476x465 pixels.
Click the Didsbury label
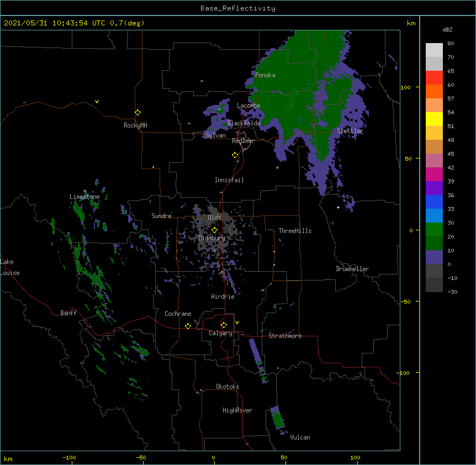[212, 238]
